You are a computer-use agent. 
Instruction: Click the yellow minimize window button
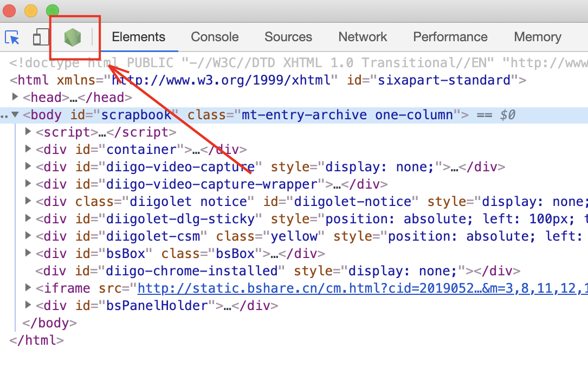click(x=31, y=10)
